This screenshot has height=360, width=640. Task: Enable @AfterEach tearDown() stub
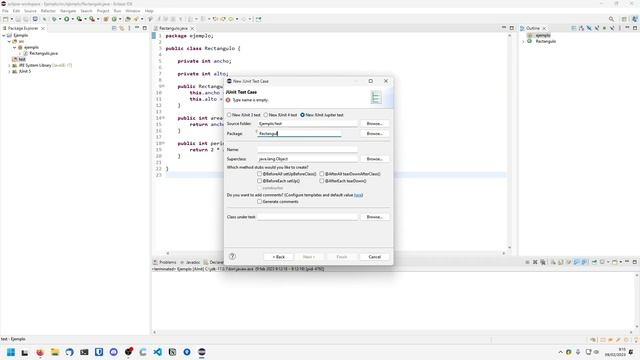pos(322,180)
